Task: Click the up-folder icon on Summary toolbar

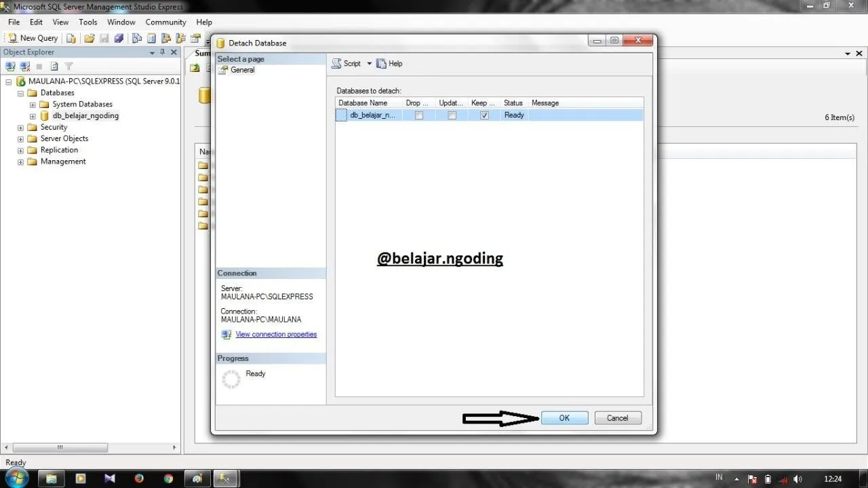Action: tap(195, 67)
